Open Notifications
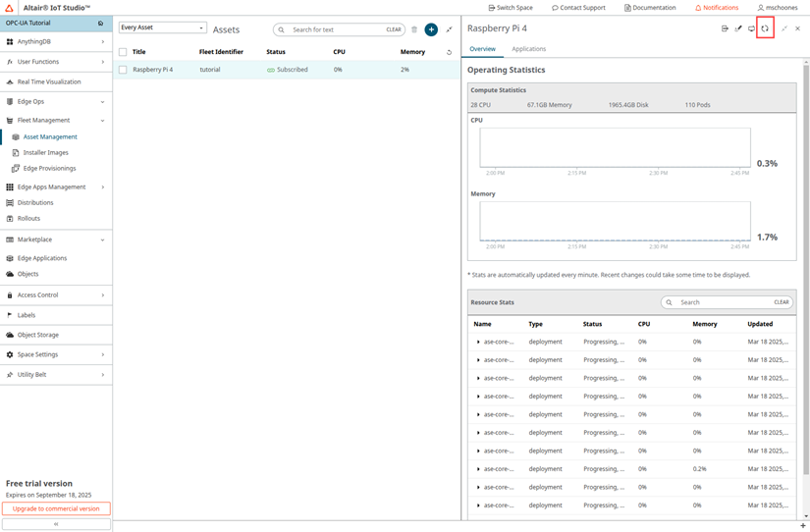Image resolution: width=810 pixels, height=532 pixels. click(x=717, y=8)
